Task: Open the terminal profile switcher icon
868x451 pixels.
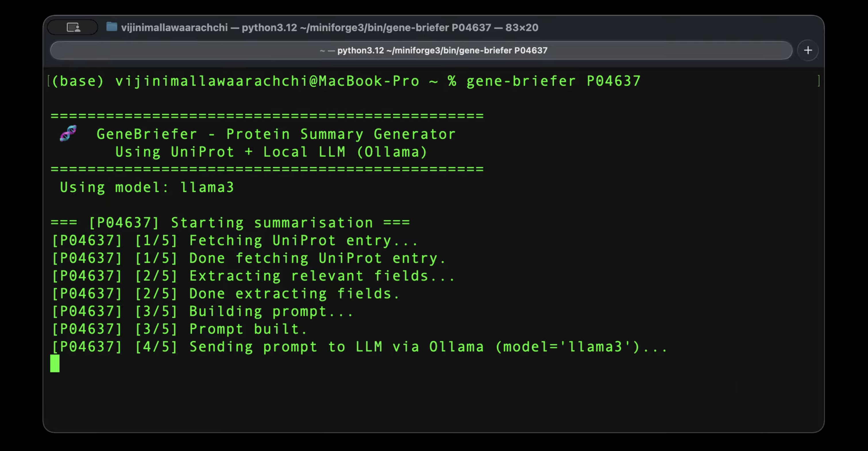Action: (73, 27)
